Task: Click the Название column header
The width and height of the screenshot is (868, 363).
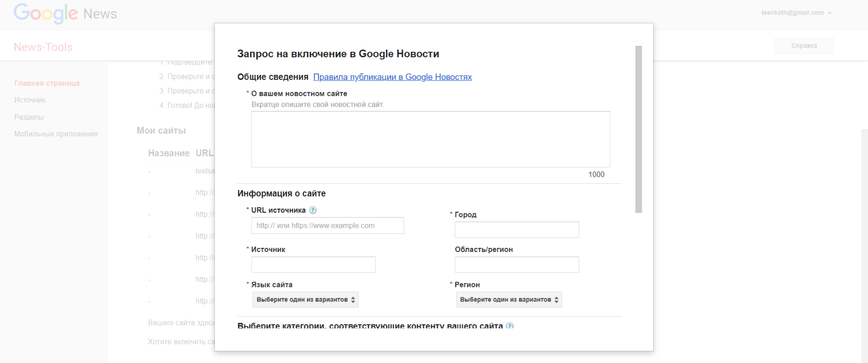Action: pos(169,153)
